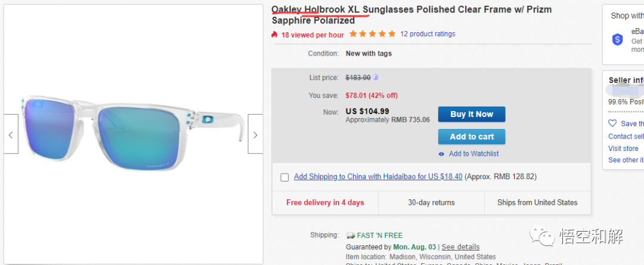This screenshot has width=644, height=265.
Task: Click the list price info icon
Action: (376, 77)
